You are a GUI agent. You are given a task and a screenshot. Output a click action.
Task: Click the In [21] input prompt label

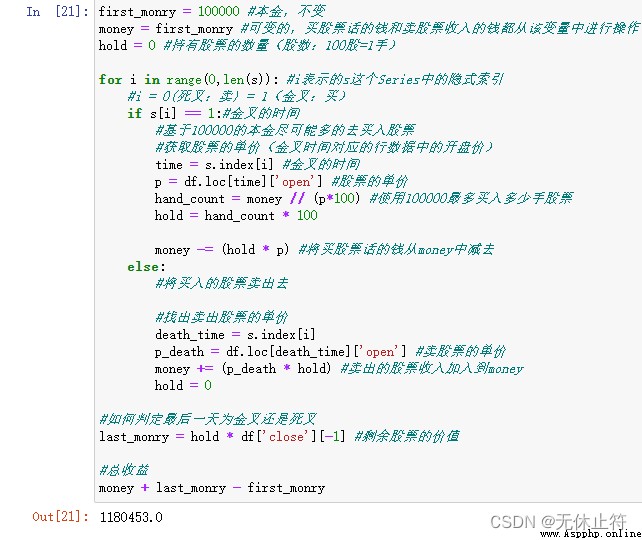(x=57, y=11)
